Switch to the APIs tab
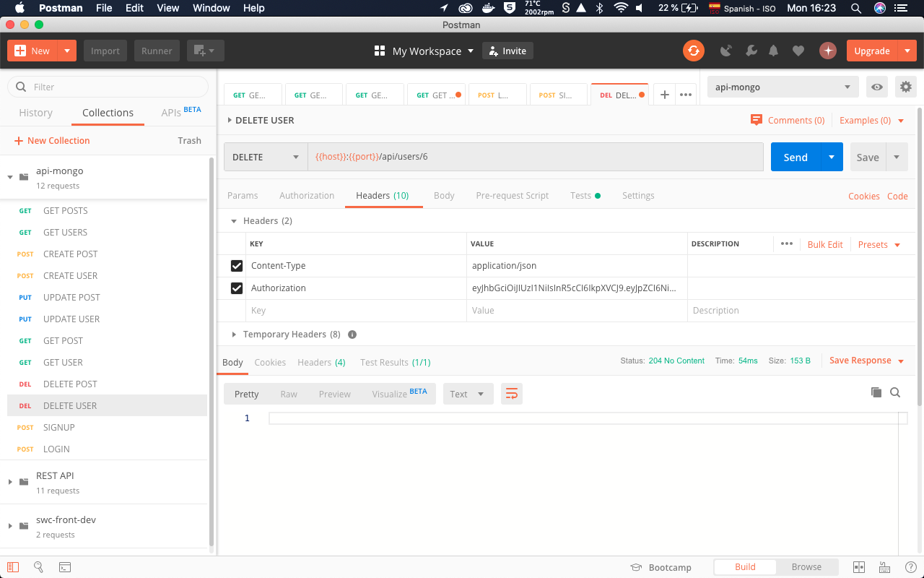Viewport: 924px width, 578px height. click(181, 113)
